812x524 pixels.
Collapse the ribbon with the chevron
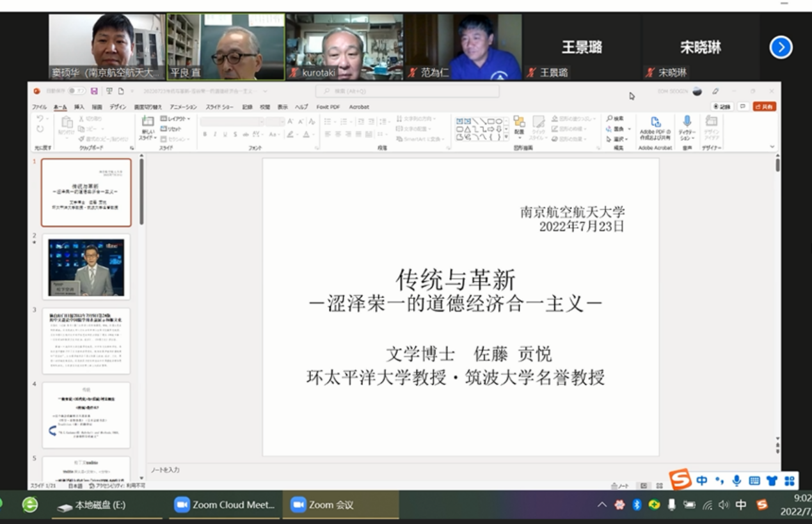pyautogui.click(x=772, y=147)
